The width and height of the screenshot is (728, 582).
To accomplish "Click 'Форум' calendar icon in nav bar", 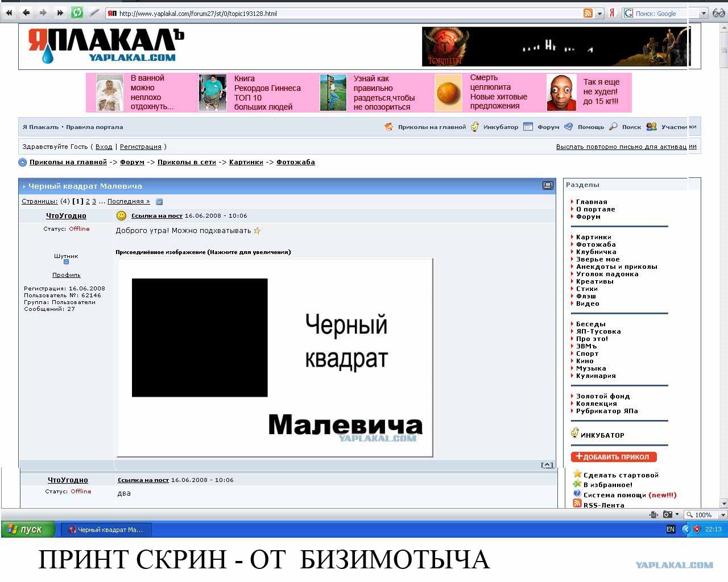I will [x=528, y=127].
